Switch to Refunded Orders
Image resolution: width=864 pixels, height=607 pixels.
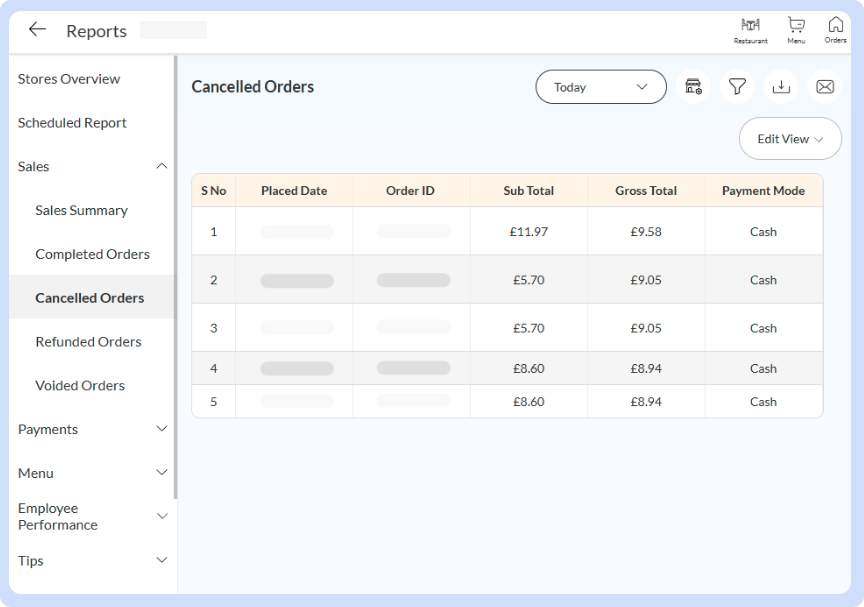pyautogui.click(x=86, y=341)
